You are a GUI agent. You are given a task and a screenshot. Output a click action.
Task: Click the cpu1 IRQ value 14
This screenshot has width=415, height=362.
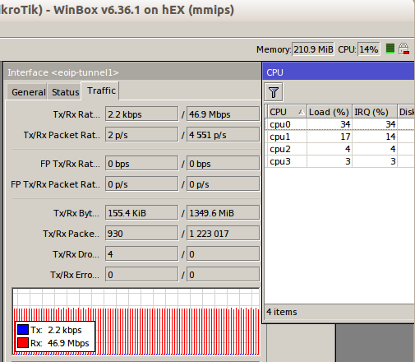pyautogui.click(x=390, y=137)
